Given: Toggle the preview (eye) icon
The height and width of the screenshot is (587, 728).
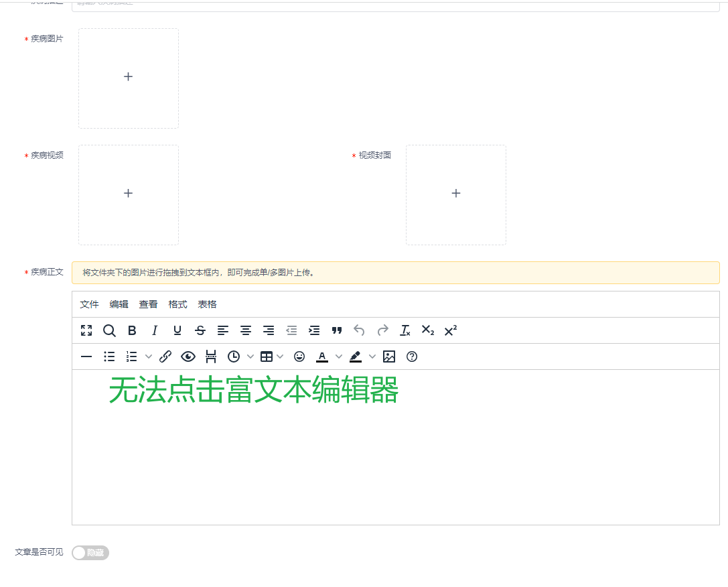Looking at the screenshot, I should pos(188,356).
